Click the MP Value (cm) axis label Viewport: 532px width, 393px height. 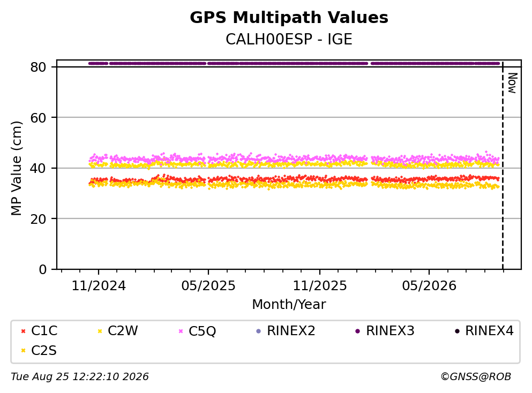coord(16,168)
